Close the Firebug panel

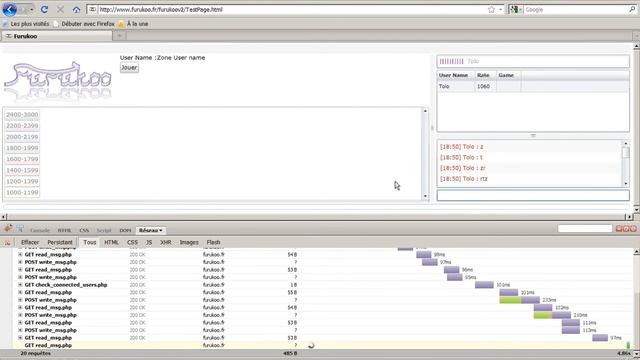pos(633,229)
